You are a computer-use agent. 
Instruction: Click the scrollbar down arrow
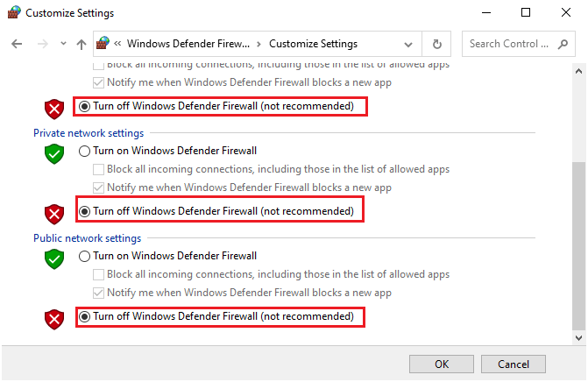click(x=578, y=338)
